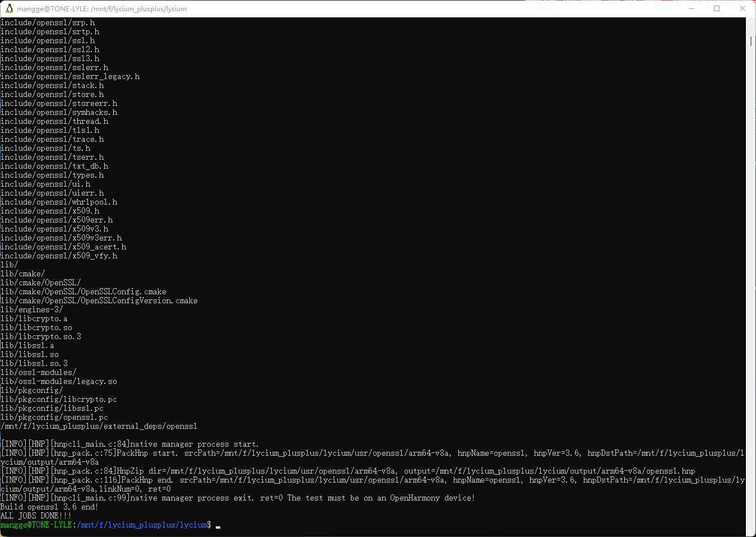
Task: Click the log line containing PackHnp end
Action: [x=373, y=485]
